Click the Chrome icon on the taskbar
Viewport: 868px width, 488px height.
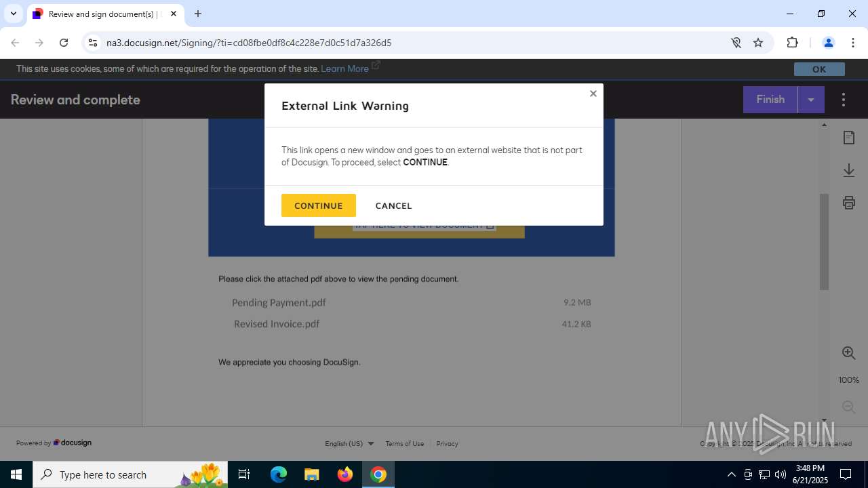378,474
